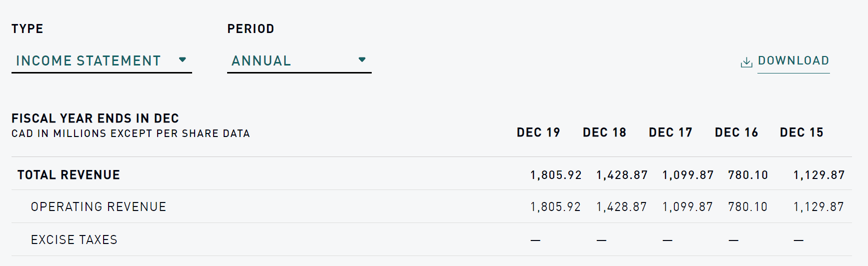Select the DEC 17 column header

670,132
